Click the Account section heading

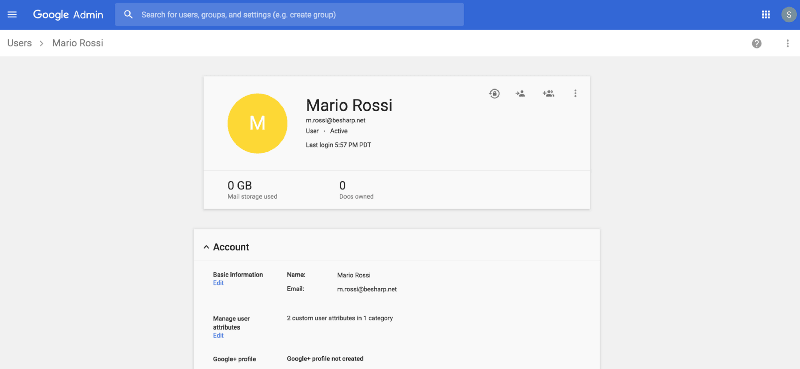[x=231, y=247]
